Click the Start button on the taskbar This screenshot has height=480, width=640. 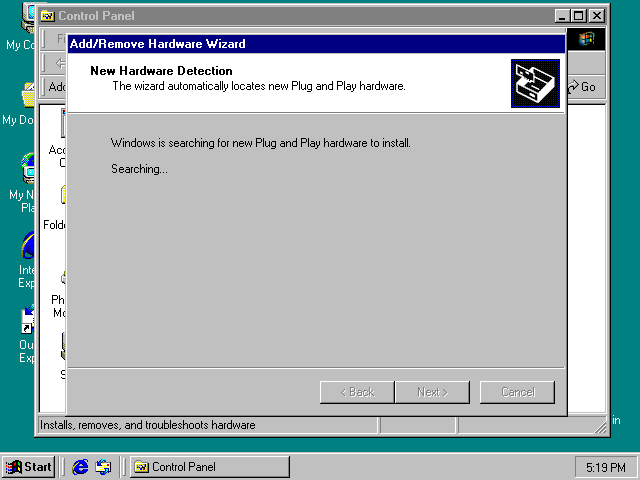click(x=28, y=467)
